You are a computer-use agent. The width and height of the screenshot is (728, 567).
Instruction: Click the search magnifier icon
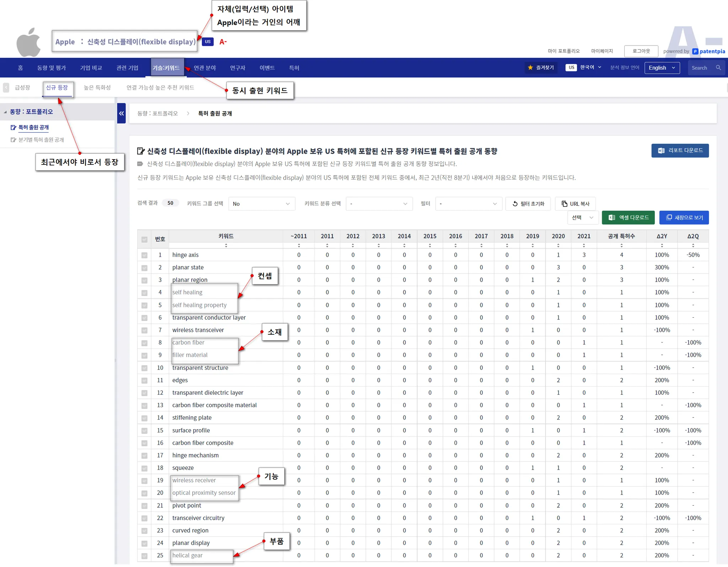point(718,67)
